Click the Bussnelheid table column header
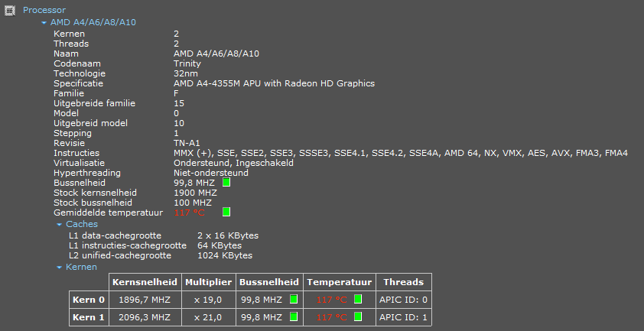The height and width of the screenshot is (331, 644). (269, 282)
